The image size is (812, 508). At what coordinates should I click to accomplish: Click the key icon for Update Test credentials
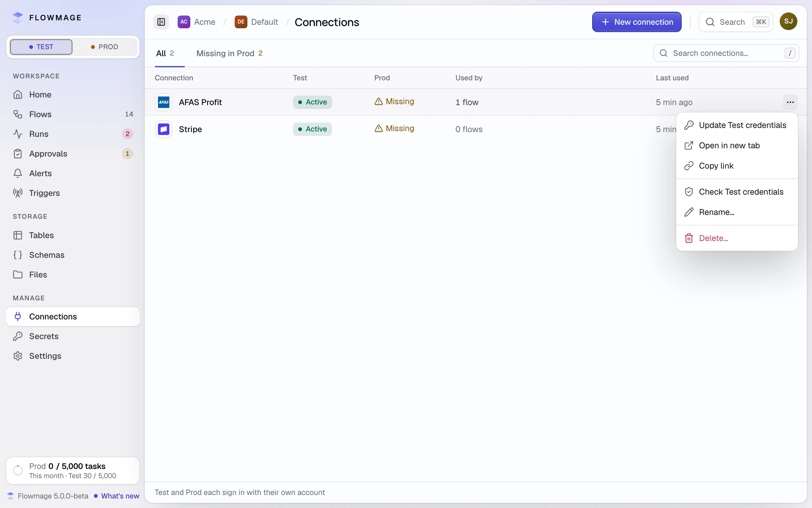[x=689, y=125]
